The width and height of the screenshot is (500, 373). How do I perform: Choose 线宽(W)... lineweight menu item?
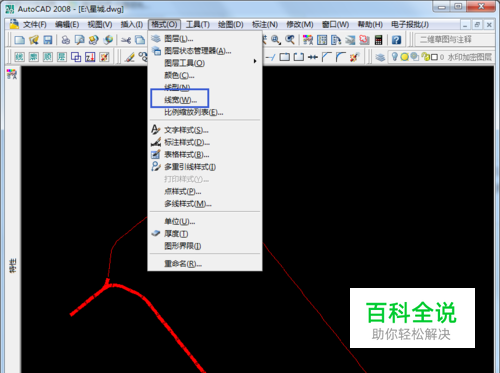[x=205, y=100]
